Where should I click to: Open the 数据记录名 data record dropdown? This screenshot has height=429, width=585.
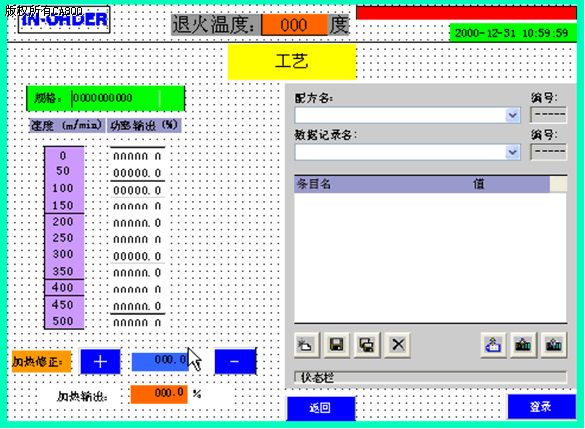click(513, 152)
